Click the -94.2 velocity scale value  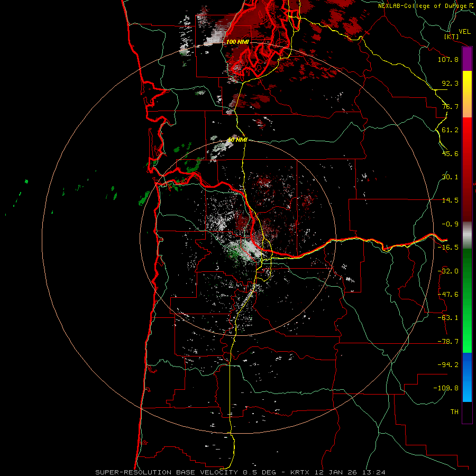448,365
